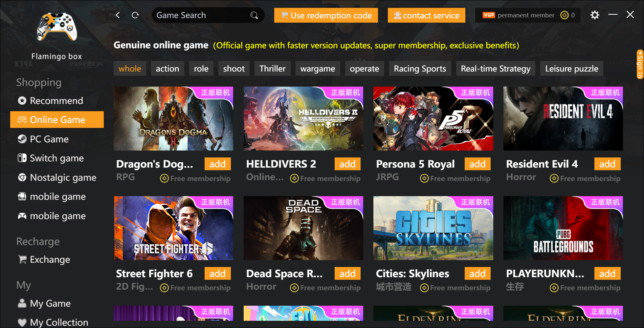Select the 'Leisure puzzle' category filter
644x328 pixels.
click(x=572, y=69)
